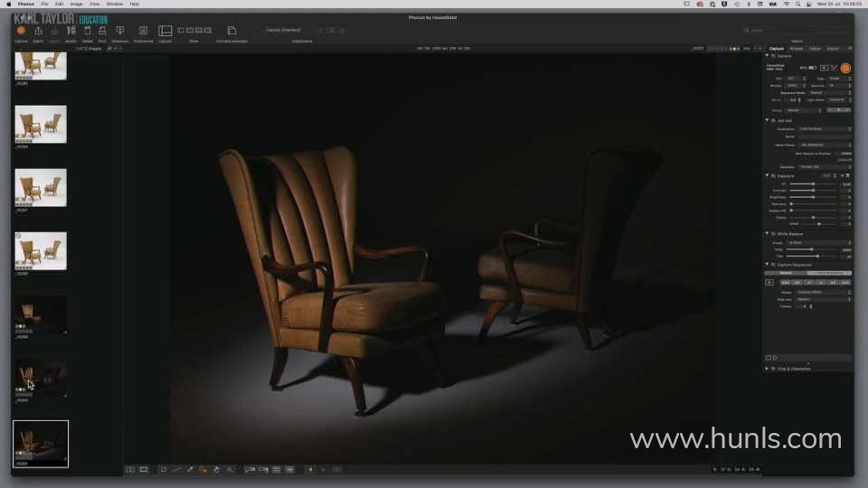Switch to the Adjust tab
The width and height of the screenshot is (868, 488).
click(x=815, y=48)
